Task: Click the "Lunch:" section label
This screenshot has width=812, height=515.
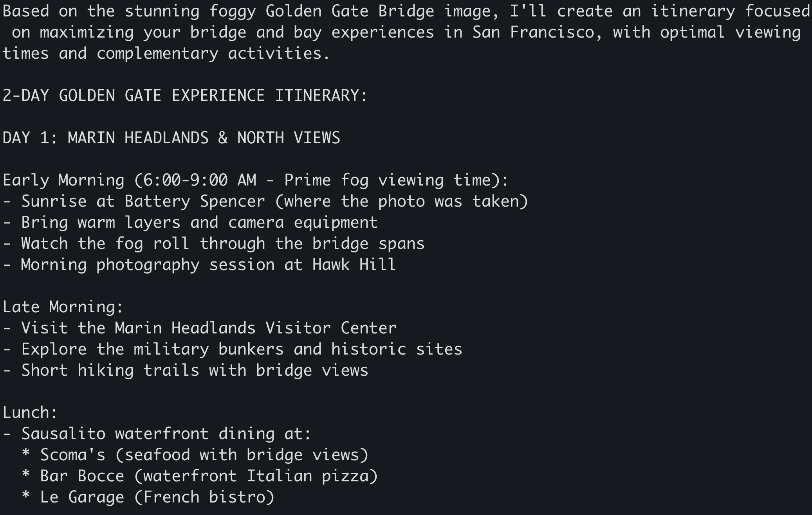Action: pos(30,413)
